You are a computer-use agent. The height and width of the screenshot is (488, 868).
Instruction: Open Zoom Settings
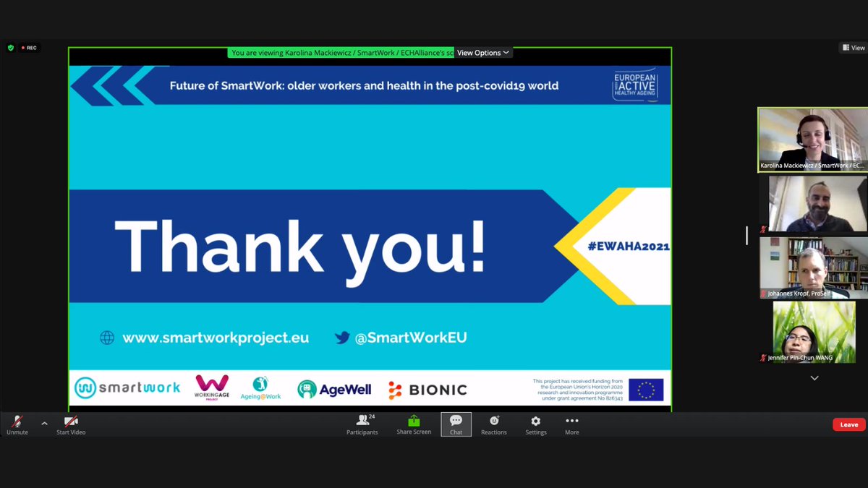click(x=536, y=424)
